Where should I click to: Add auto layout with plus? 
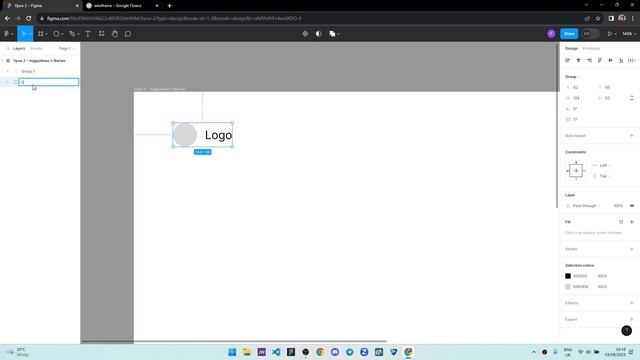click(632, 136)
